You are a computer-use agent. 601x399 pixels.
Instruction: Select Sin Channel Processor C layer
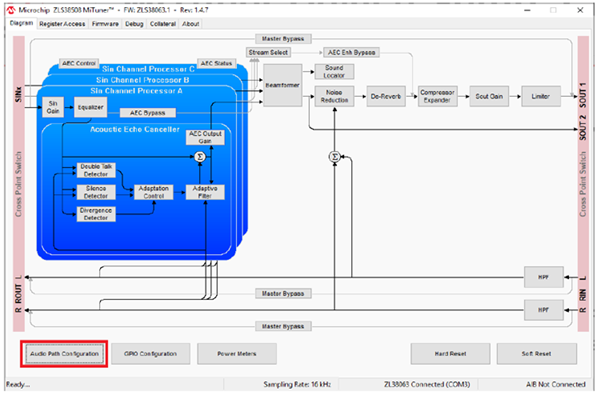pos(148,69)
